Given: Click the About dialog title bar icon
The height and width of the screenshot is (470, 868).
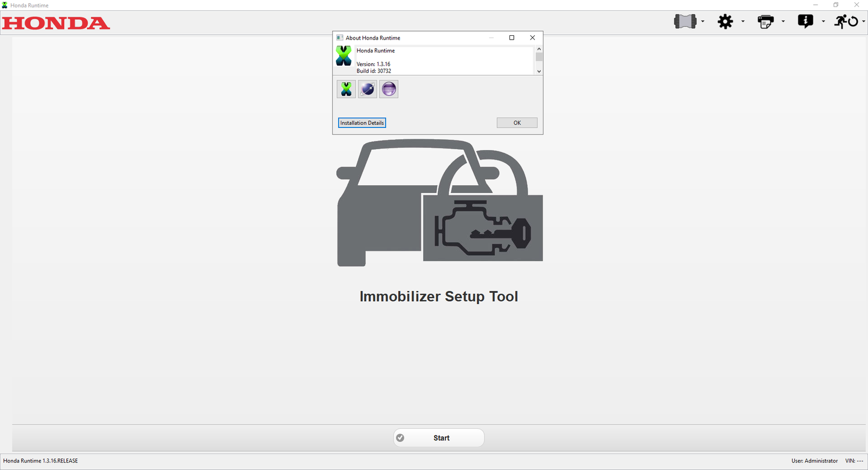Looking at the screenshot, I should coord(340,38).
